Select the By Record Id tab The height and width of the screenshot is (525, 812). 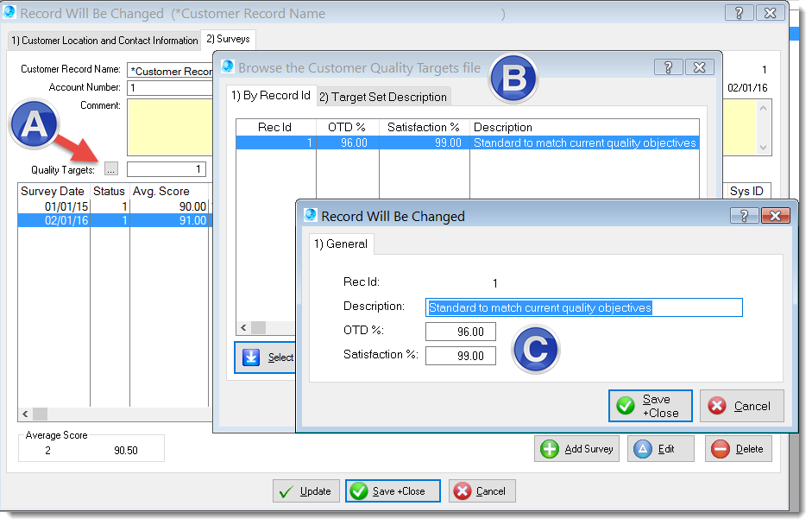tap(271, 96)
